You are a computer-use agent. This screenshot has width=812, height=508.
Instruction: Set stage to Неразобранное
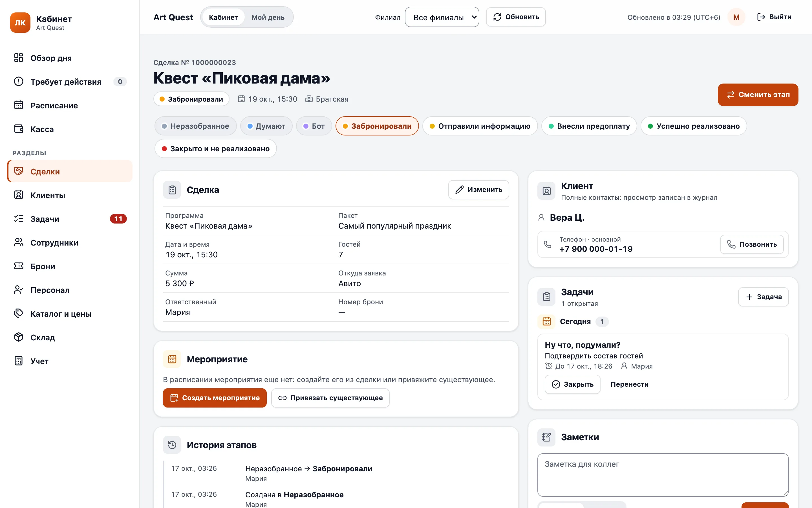(196, 126)
